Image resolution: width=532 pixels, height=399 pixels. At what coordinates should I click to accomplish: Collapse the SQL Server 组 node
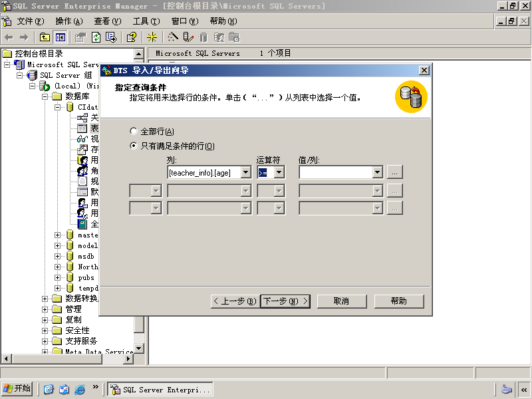click(20, 75)
